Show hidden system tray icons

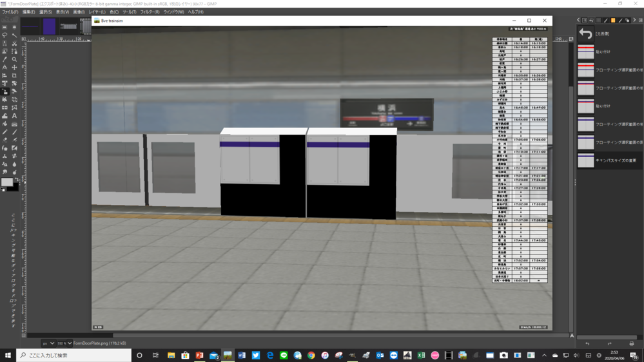[544, 355]
